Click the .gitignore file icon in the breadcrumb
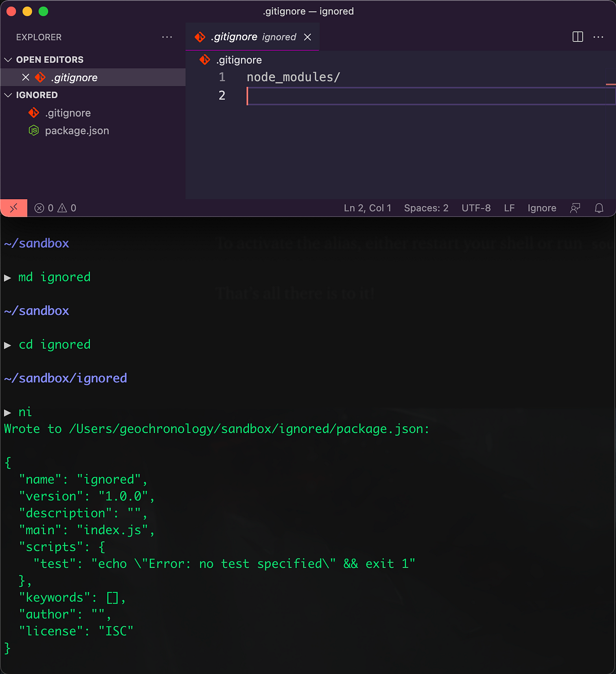The height and width of the screenshot is (674, 616). 205,60
